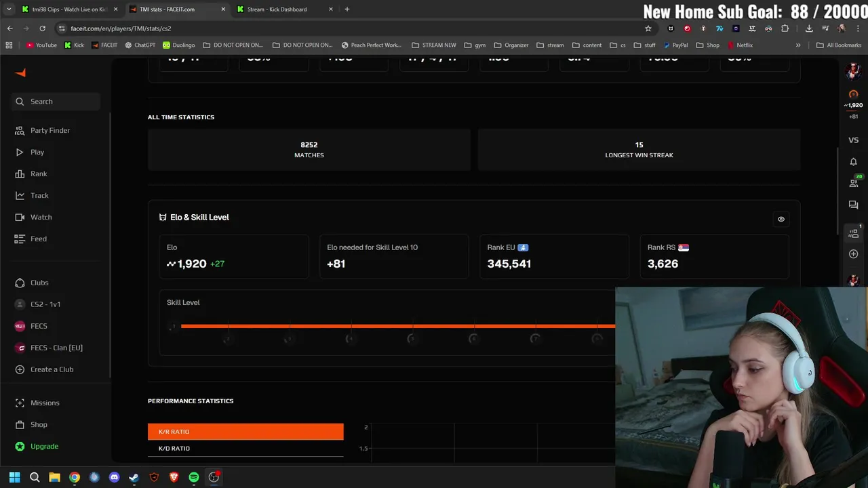Open the Windows Start menu
The height and width of the screenshot is (488, 868).
coord(15,477)
